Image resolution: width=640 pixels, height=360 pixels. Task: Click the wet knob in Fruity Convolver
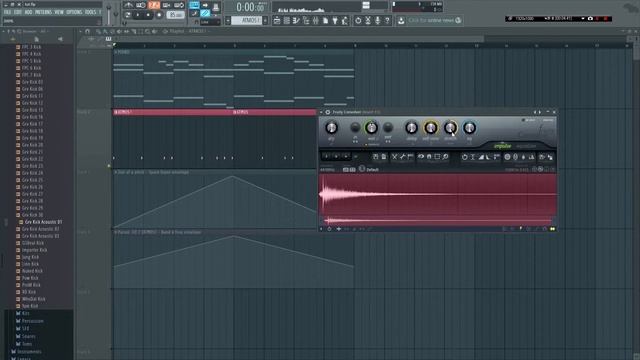point(371,128)
